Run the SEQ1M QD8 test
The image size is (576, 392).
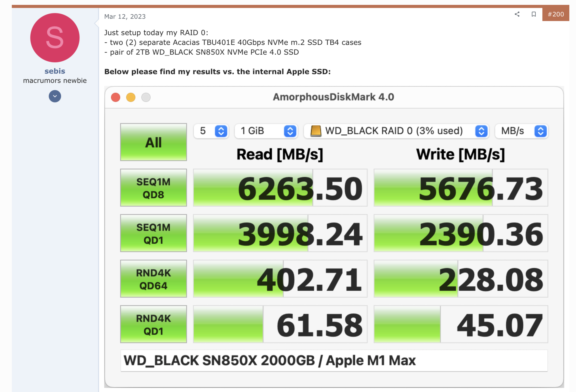[x=153, y=188]
